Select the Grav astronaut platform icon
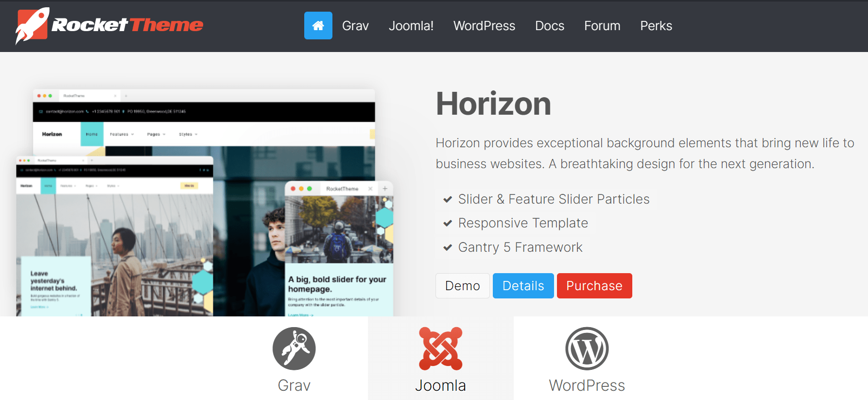868x400 pixels. (x=294, y=348)
